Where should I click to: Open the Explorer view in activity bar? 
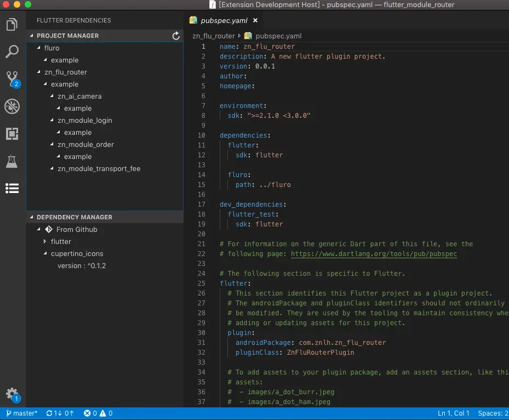(x=12, y=25)
